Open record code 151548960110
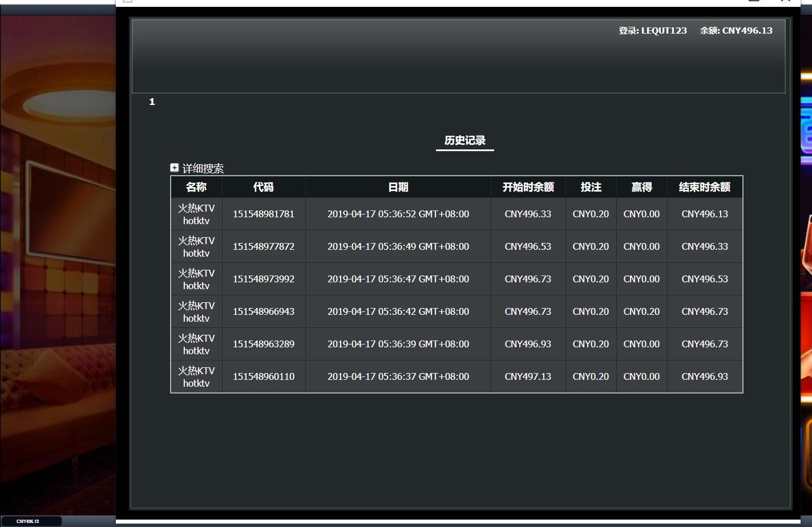The height and width of the screenshot is (527, 812). 264,376
